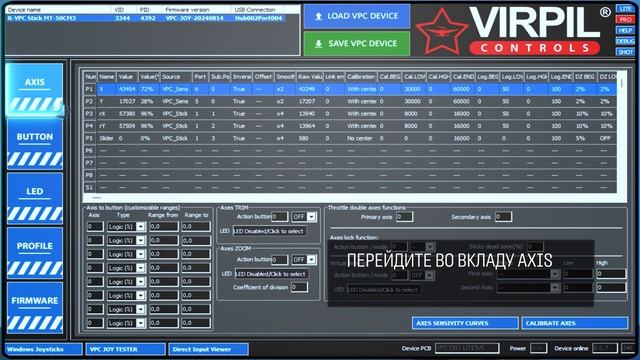Select empty axis row P7
The image size is (640, 360).
(350, 163)
